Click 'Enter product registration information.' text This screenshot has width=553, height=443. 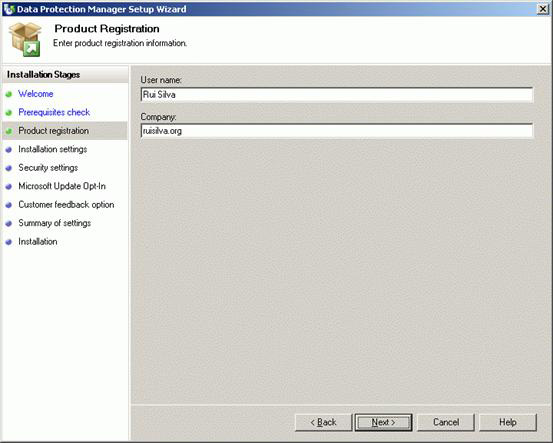[120, 43]
